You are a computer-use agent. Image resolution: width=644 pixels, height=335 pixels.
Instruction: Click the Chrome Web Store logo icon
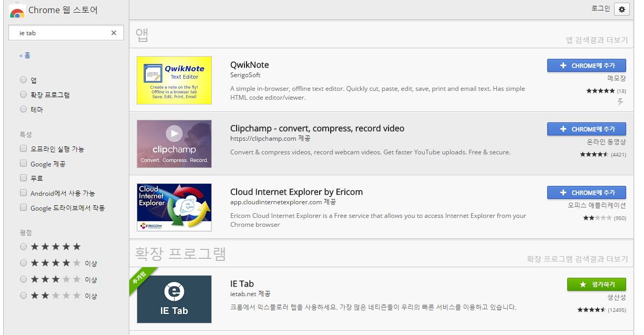17,11
